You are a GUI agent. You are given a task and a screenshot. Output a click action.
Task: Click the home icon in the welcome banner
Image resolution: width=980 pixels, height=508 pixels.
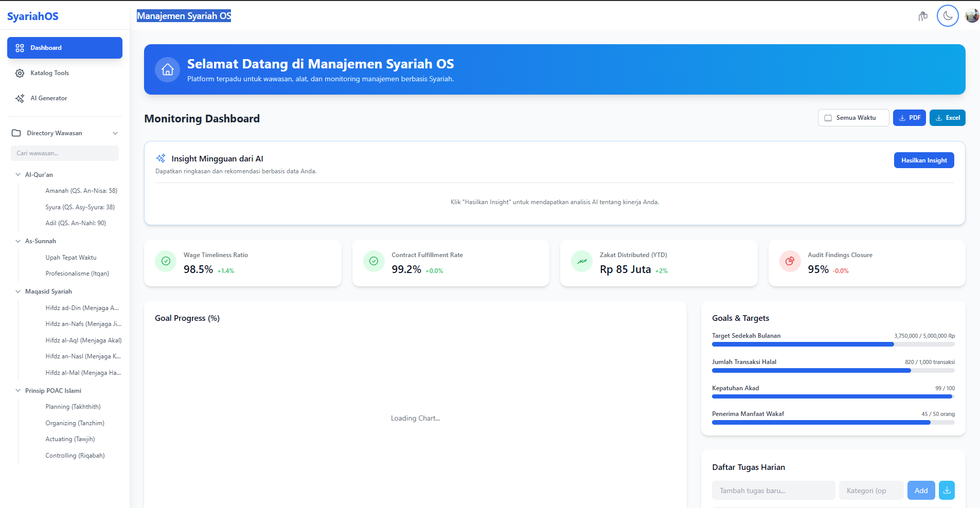point(168,69)
